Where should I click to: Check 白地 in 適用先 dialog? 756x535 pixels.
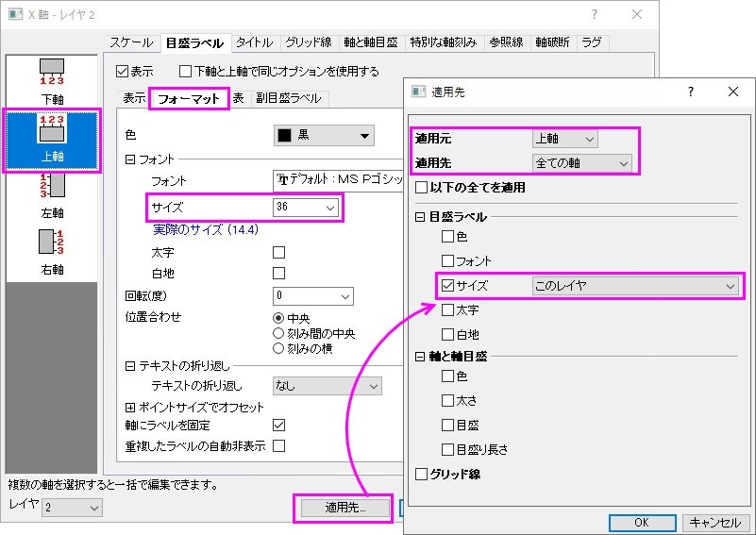click(x=447, y=335)
